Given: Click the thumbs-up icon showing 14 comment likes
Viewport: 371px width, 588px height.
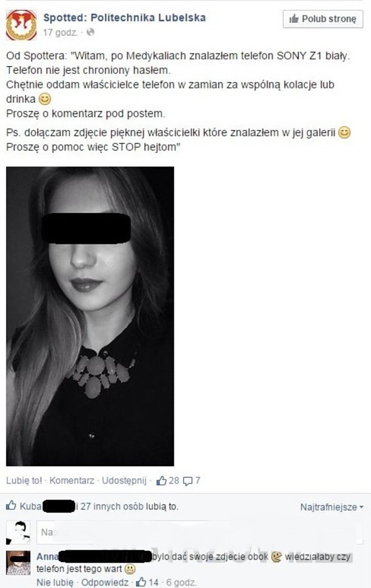Looking at the screenshot, I should click(141, 582).
